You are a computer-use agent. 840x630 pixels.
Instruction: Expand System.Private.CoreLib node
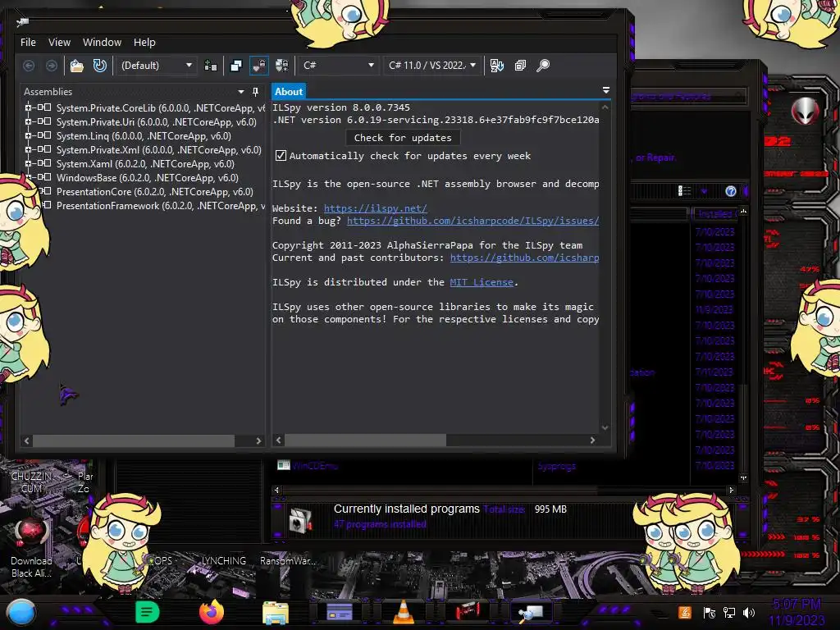(x=28, y=107)
